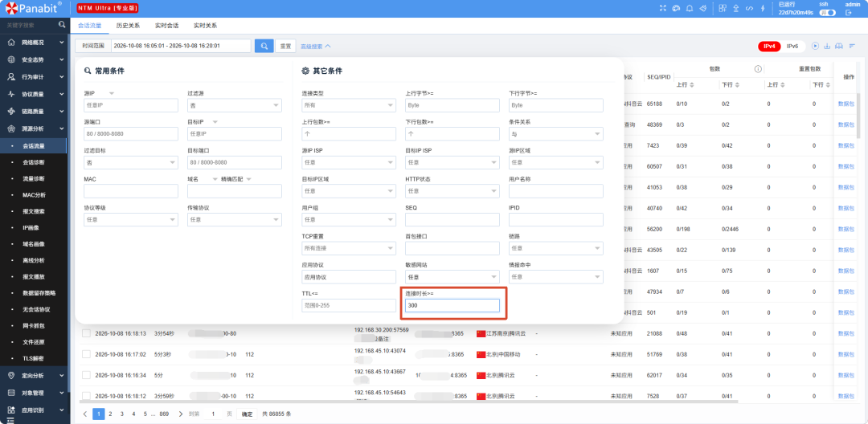Open the 连接类型 dropdown
The height and width of the screenshot is (424, 868).
tap(349, 105)
